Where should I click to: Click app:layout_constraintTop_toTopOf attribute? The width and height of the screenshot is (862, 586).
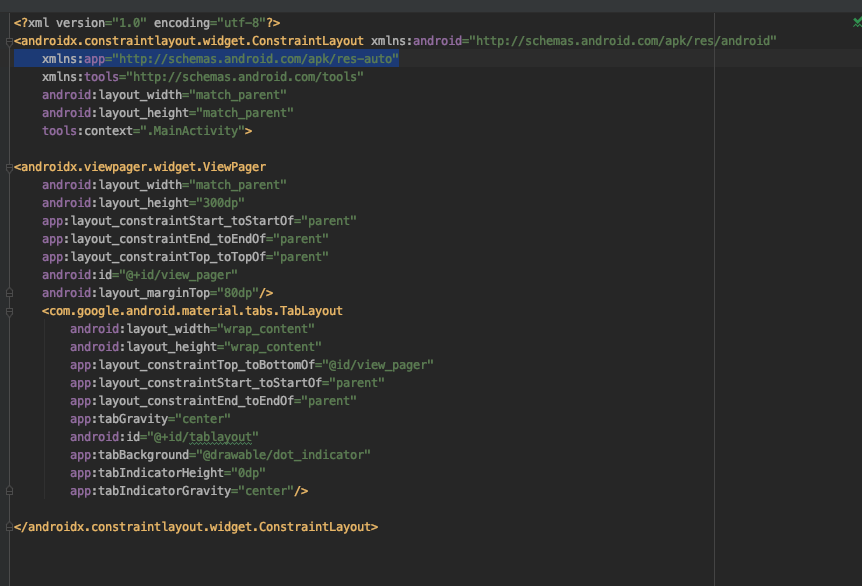[x=185, y=257]
